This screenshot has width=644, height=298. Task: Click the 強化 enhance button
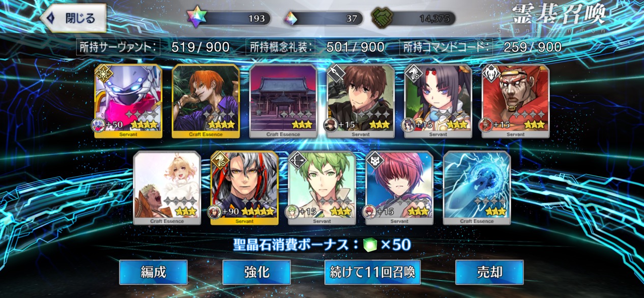pyautogui.click(x=256, y=272)
